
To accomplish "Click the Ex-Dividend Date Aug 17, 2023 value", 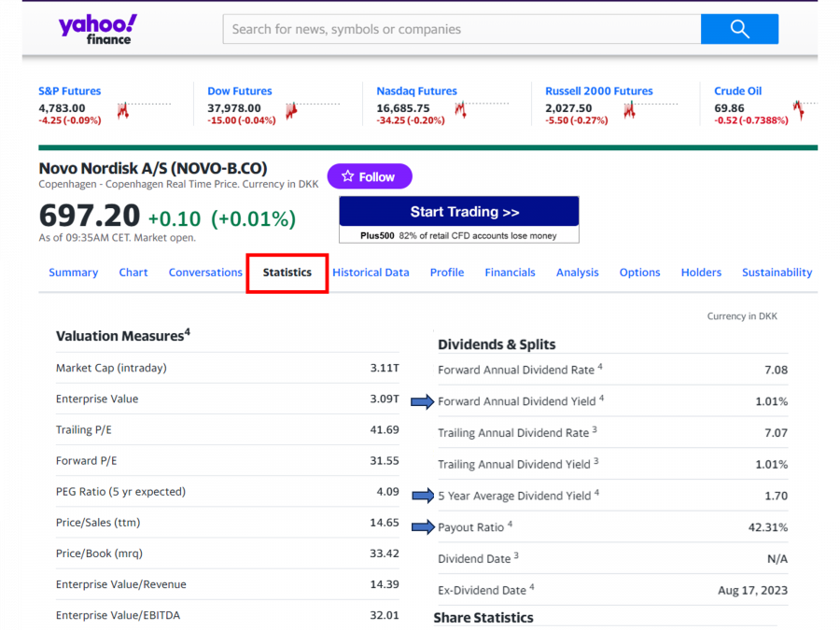I will click(752, 591).
